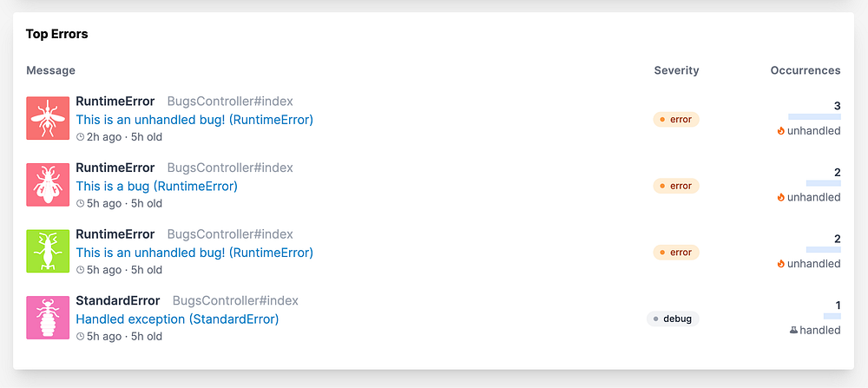
Task: Click the StandardError class name
Action: tap(118, 300)
